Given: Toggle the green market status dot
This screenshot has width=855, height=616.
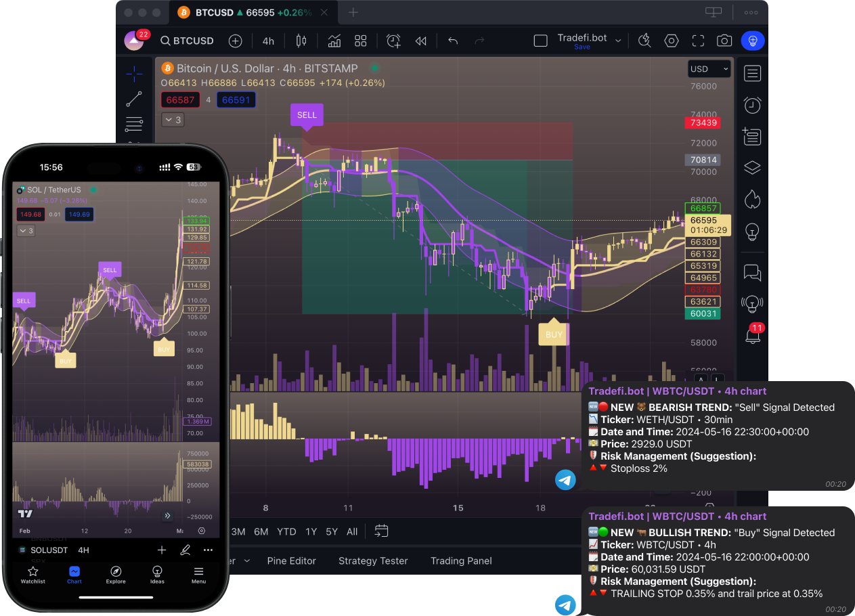Looking at the screenshot, I should pyautogui.click(x=374, y=68).
